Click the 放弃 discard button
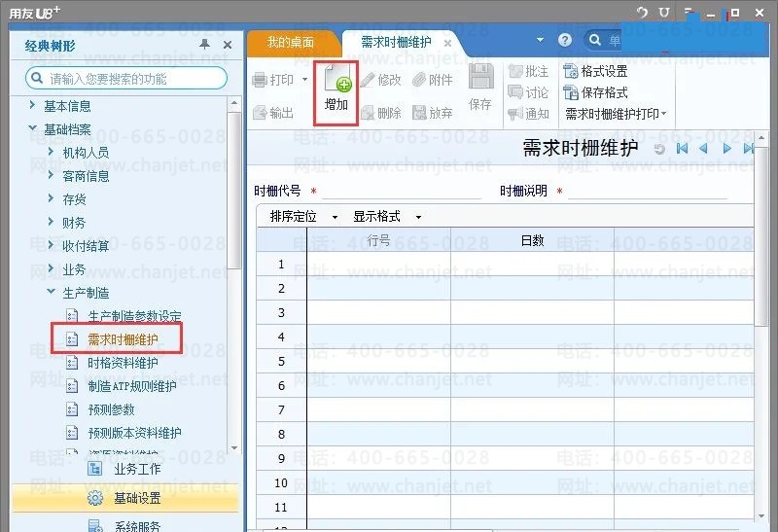This screenshot has width=778, height=532. tap(433, 113)
